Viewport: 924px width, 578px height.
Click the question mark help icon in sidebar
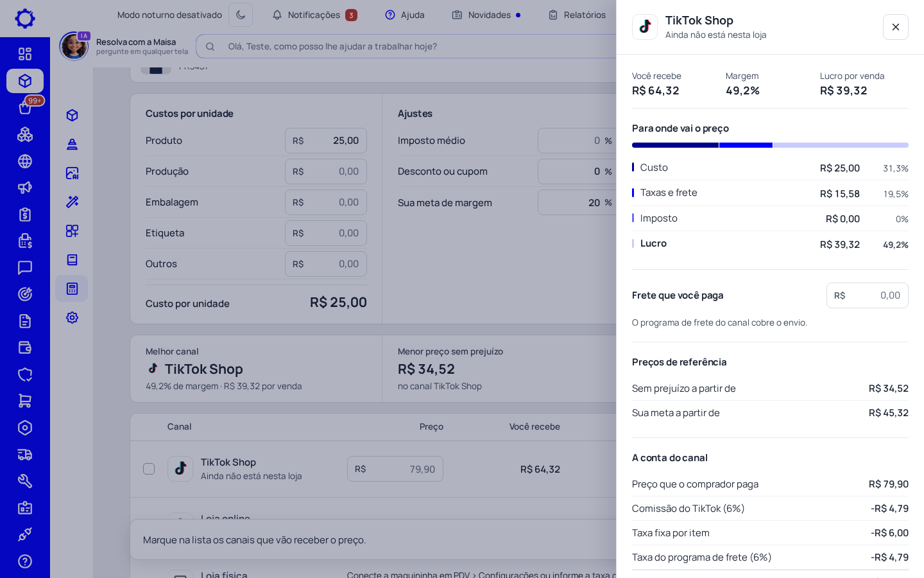pos(25,561)
